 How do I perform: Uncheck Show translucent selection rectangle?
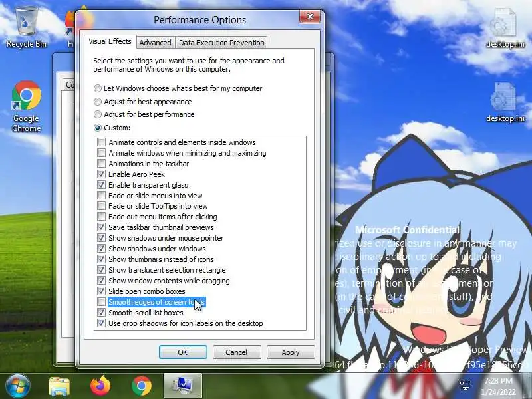click(x=102, y=270)
